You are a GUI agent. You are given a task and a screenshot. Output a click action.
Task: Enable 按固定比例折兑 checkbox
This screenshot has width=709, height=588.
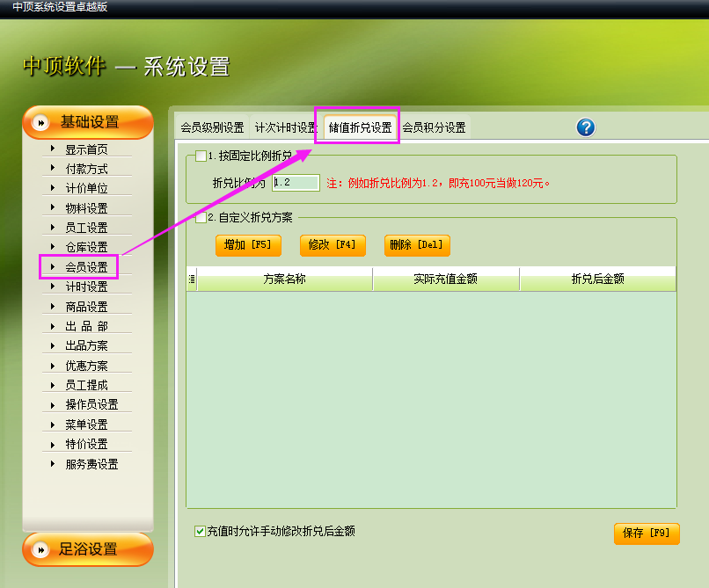[201, 156]
